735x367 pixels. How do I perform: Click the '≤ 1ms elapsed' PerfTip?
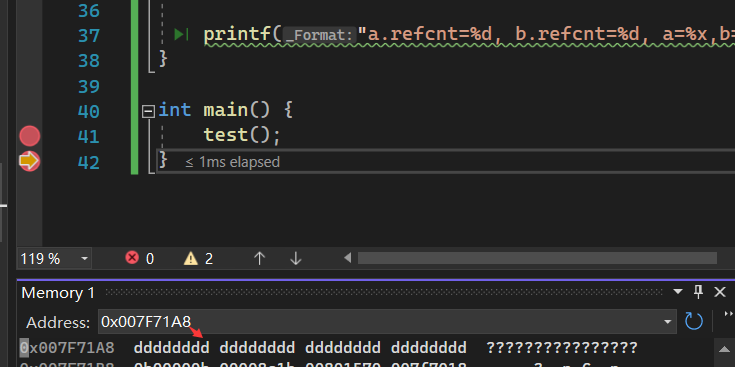click(x=232, y=162)
